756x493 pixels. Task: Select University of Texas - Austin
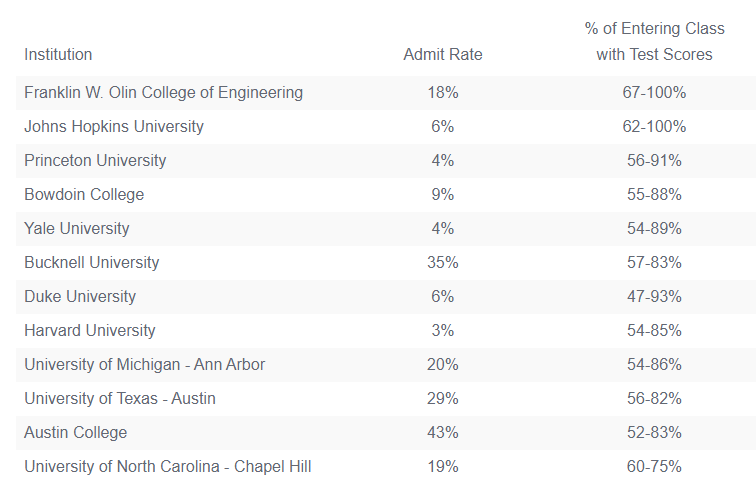pos(120,399)
